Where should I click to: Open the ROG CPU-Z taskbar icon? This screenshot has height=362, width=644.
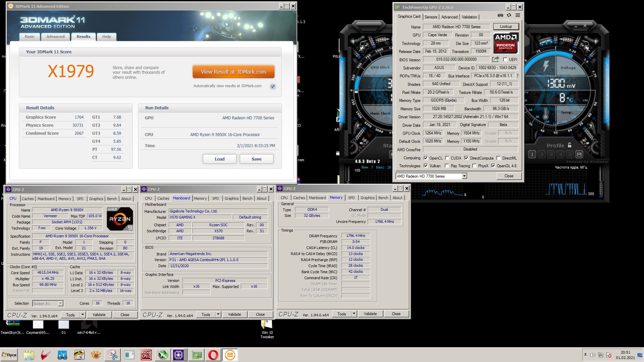(x=146, y=355)
